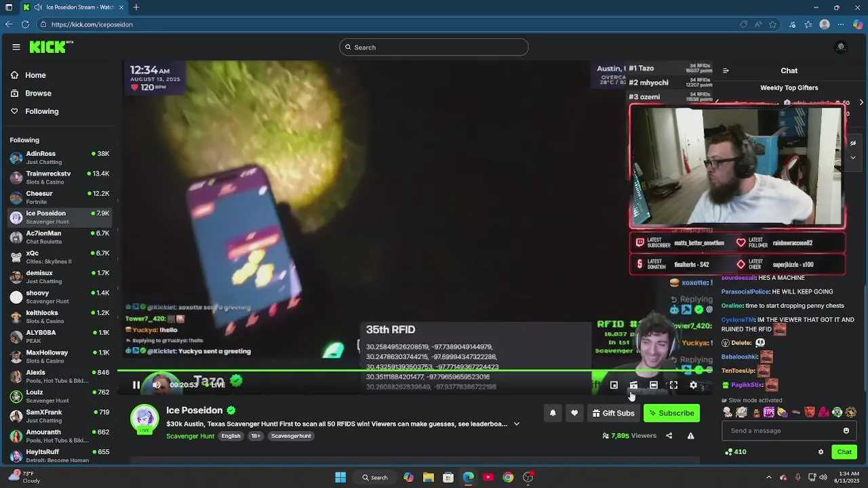Expand the pinned chat chevron
Viewport: 868px width, 488px height.
[x=853, y=158]
